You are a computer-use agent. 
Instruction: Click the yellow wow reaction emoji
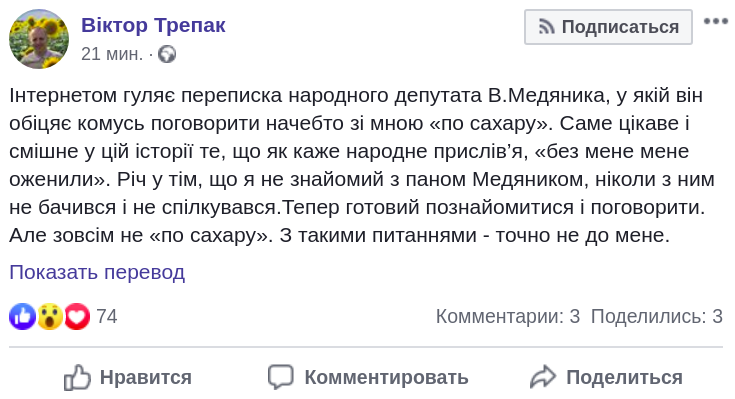(50, 316)
